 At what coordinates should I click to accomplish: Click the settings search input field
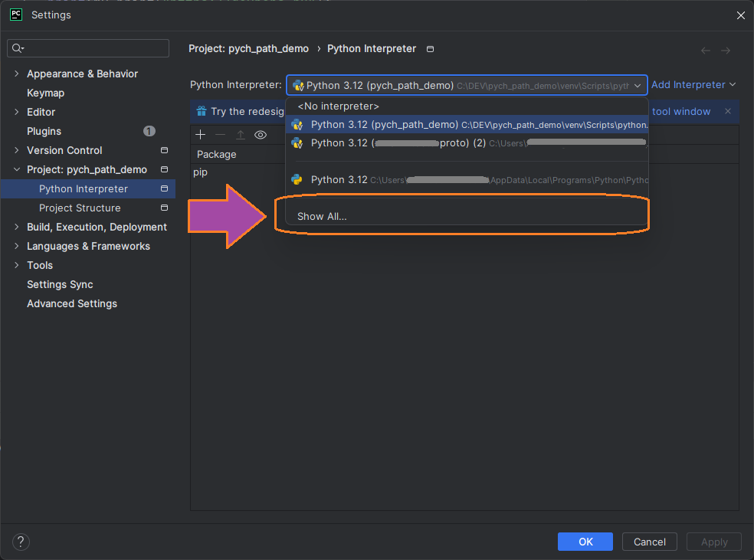coord(88,48)
